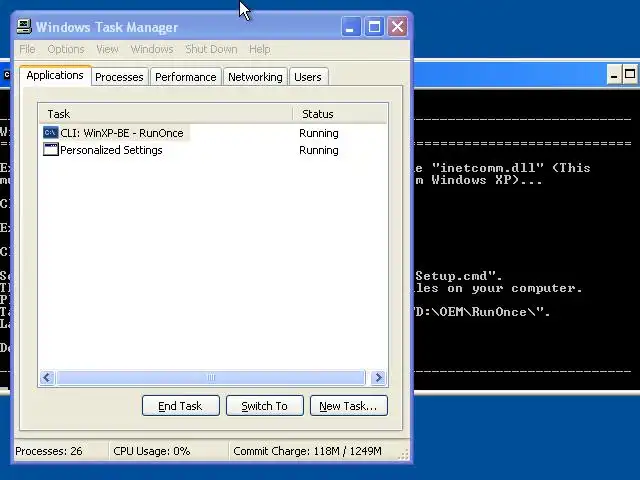
Task: Maximize the command prompt window behind
Action: click(630, 75)
